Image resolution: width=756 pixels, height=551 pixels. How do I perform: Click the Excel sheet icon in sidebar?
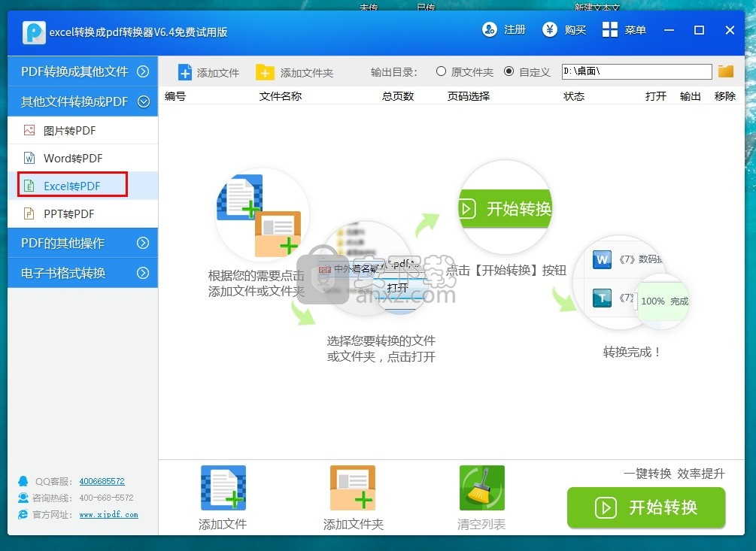[29, 186]
